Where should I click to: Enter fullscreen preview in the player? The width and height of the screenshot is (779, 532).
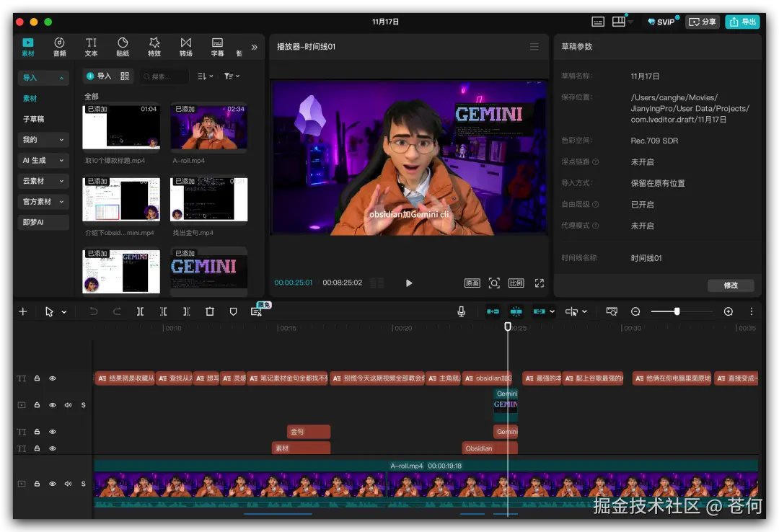point(539,283)
